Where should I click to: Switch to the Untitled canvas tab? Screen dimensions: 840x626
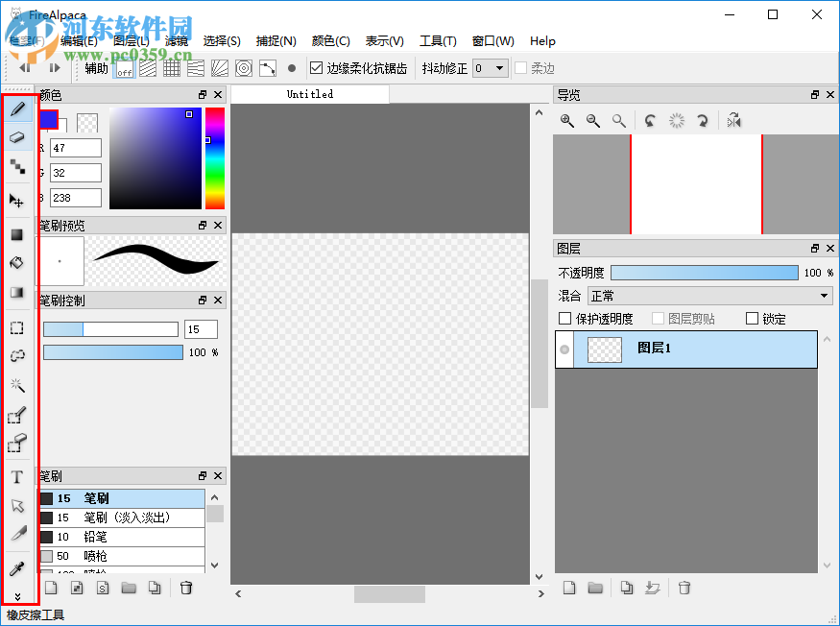click(309, 94)
